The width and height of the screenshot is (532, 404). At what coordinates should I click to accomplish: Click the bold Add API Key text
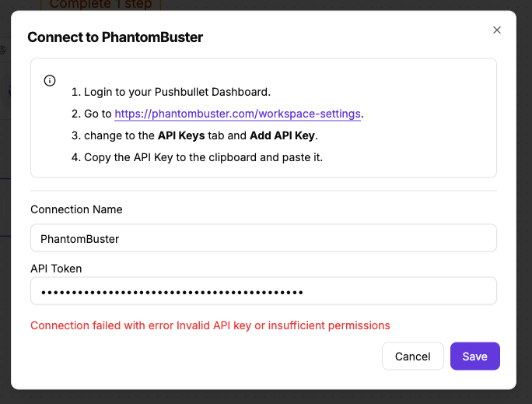tap(284, 135)
